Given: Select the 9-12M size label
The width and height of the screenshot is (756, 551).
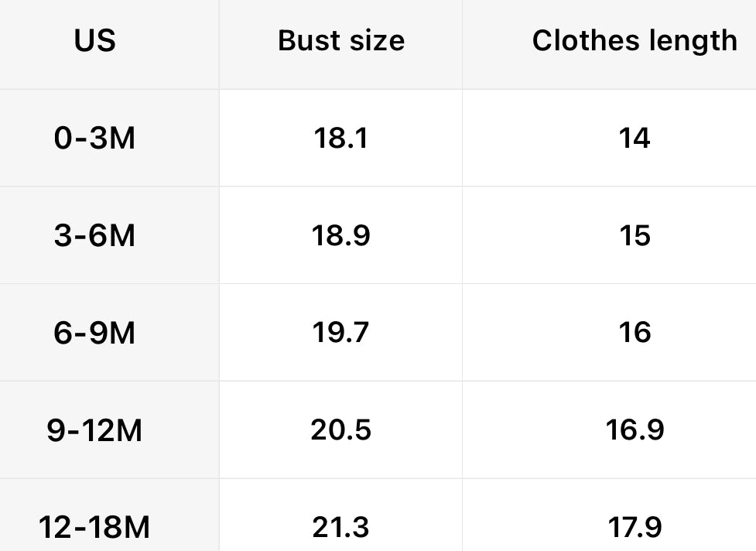Looking at the screenshot, I should [x=95, y=430].
